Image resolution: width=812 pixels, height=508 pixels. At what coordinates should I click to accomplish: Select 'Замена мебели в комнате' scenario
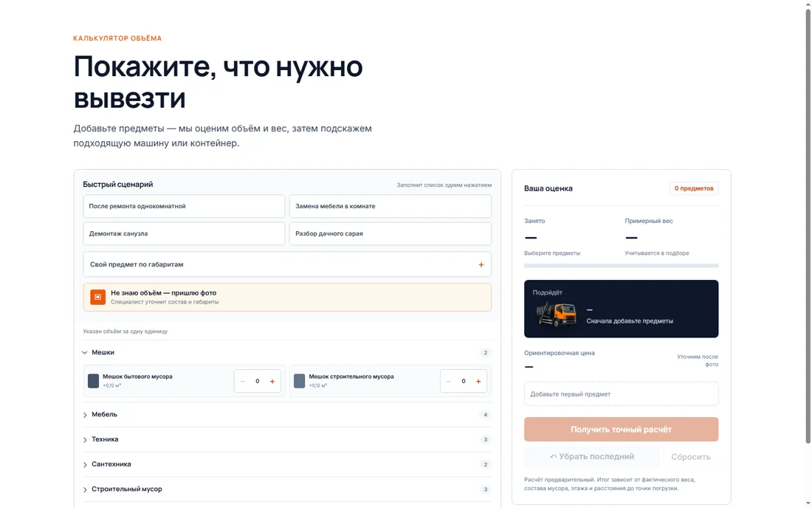(390, 206)
